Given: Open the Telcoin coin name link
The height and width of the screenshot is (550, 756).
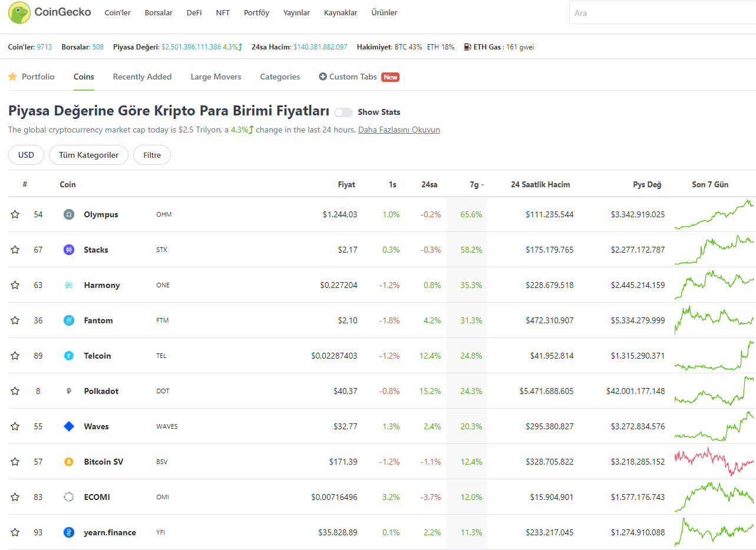Looking at the screenshot, I should tap(97, 356).
